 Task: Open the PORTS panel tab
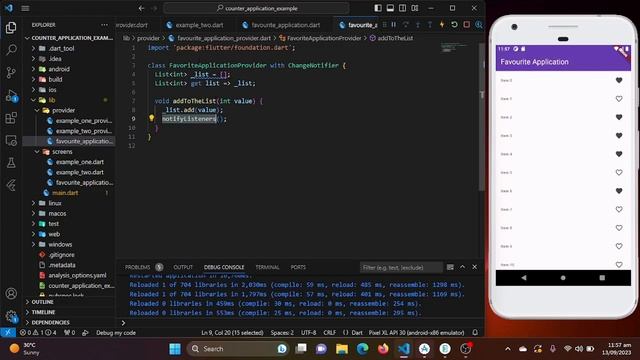pyautogui.click(x=298, y=267)
